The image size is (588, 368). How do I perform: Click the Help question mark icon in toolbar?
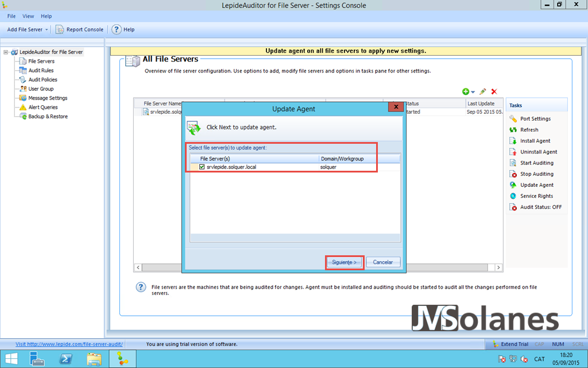point(117,29)
